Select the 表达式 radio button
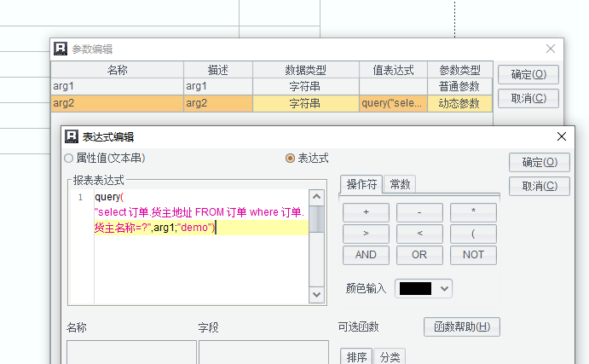The height and width of the screenshot is (364, 589). click(x=290, y=159)
